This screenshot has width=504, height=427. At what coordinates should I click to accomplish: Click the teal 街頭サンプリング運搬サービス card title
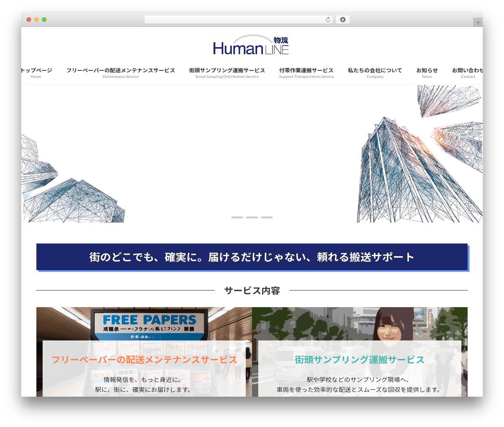click(359, 360)
